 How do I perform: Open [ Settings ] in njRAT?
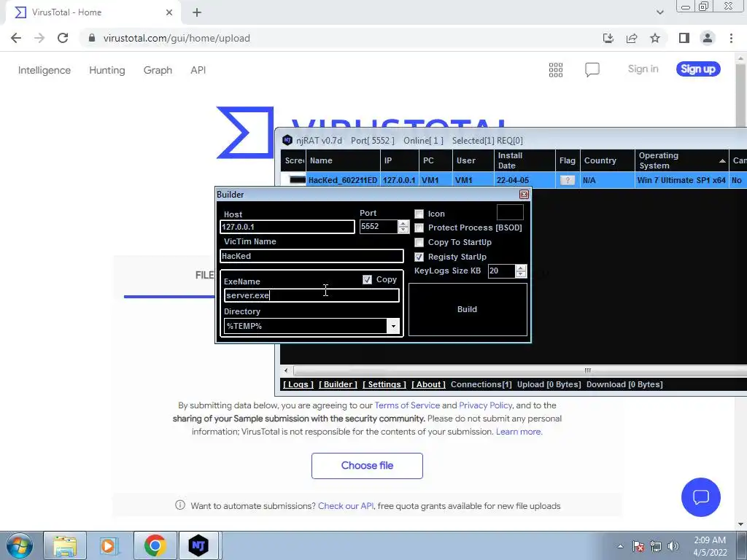384,384
